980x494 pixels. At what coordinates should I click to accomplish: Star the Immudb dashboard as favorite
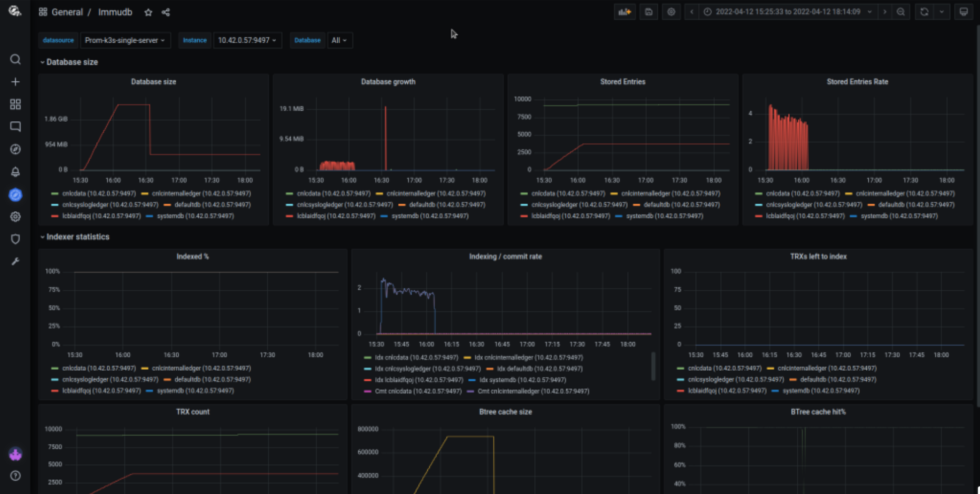click(148, 12)
